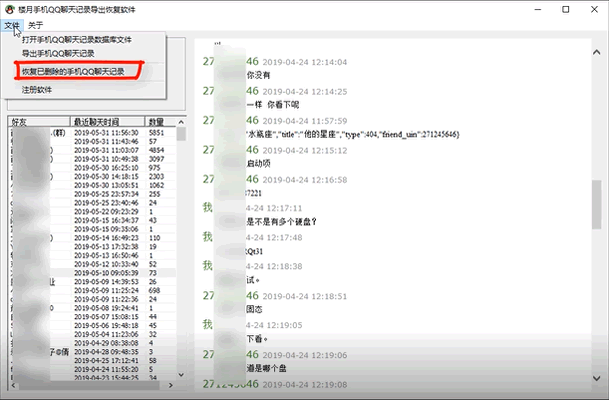The height and width of the screenshot is (400, 609).
Task: Select row dated 2019-05-12 10:33:40
Action: coord(92,264)
